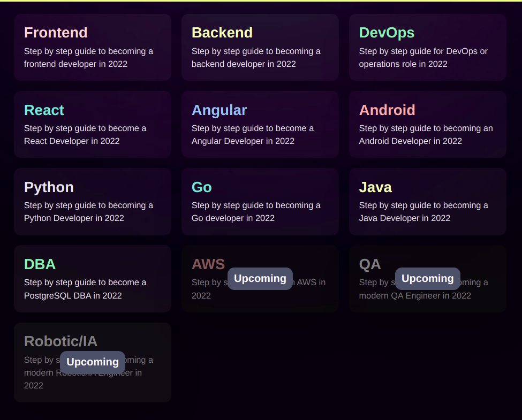This screenshot has height=420, width=522.
Task: Open the Angular developer roadmap
Action: tap(260, 124)
